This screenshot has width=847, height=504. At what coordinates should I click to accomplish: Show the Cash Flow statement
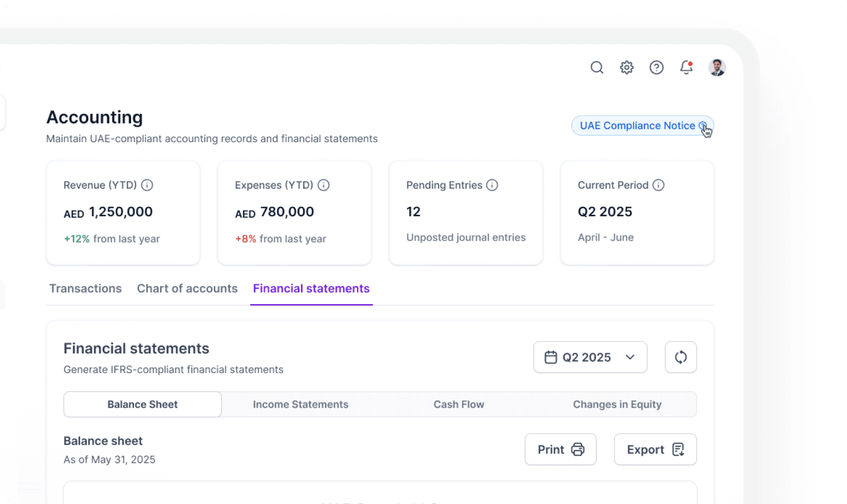coord(459,405)
